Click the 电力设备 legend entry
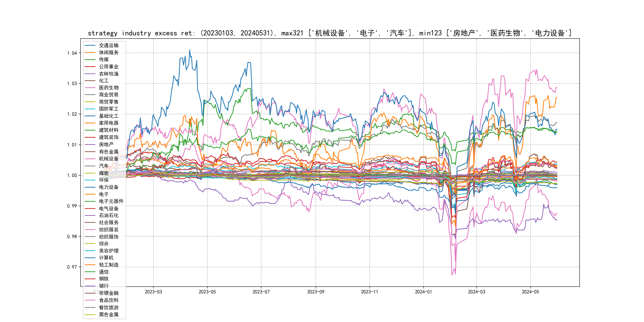Viewport: 644px width, 322px height. 109,187
